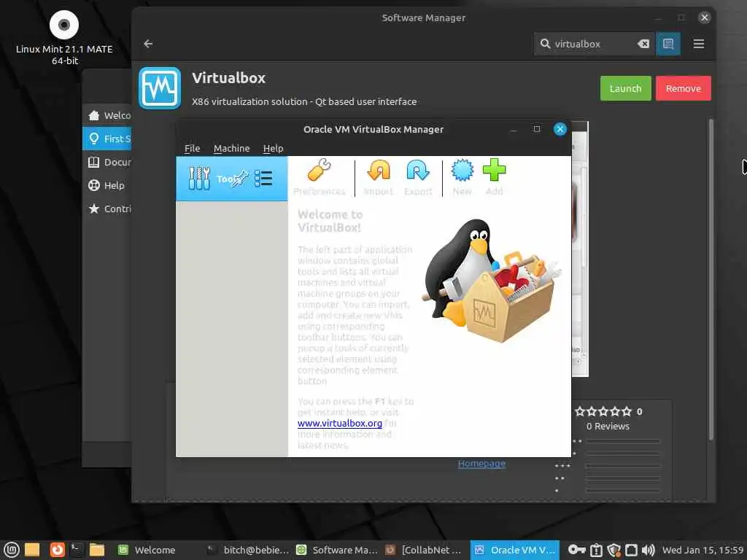
Task: Switch to Software Manager taskbar window
Action: (x=337, y=550)
